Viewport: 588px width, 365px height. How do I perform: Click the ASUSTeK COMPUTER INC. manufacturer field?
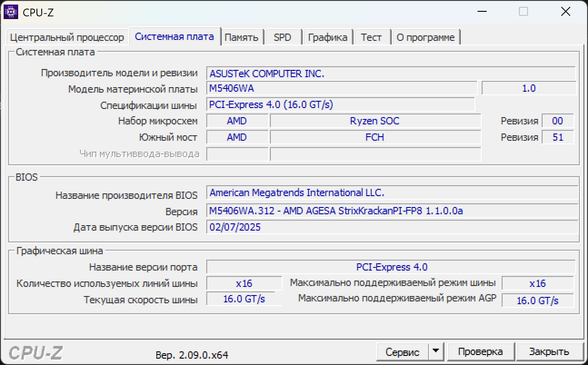(391, 74)
